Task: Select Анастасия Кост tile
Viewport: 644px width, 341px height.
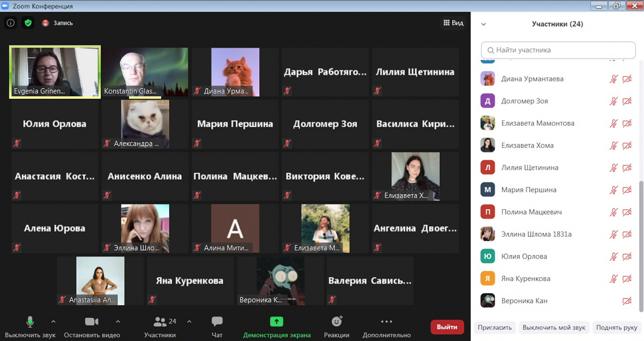Action: [55, 176]
